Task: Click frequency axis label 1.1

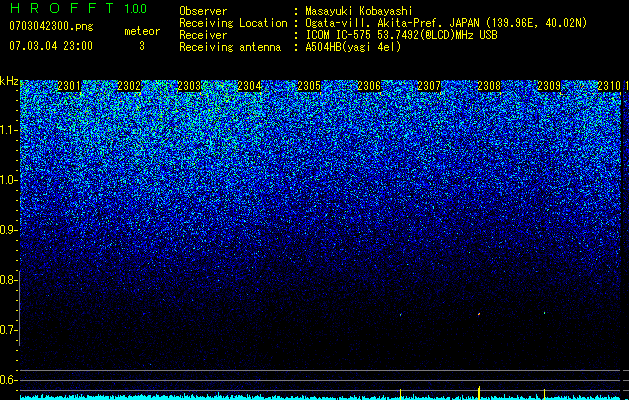Action: 8,130
